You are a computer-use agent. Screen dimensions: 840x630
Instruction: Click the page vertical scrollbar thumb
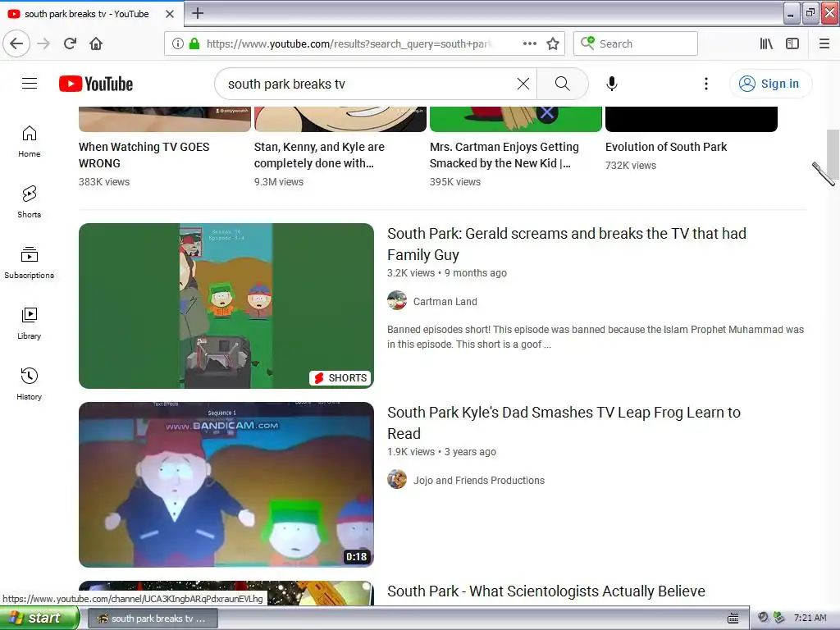pyautogui.click(x=833, y=155)
